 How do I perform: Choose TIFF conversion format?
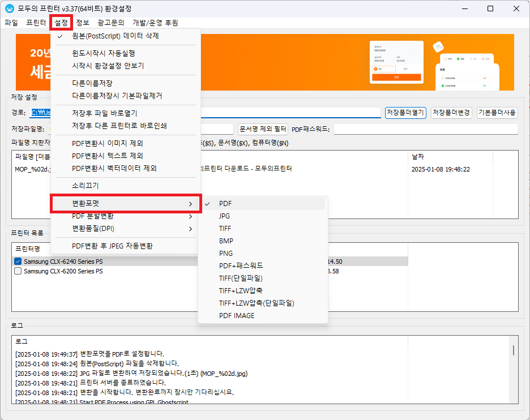click(263, 229)
